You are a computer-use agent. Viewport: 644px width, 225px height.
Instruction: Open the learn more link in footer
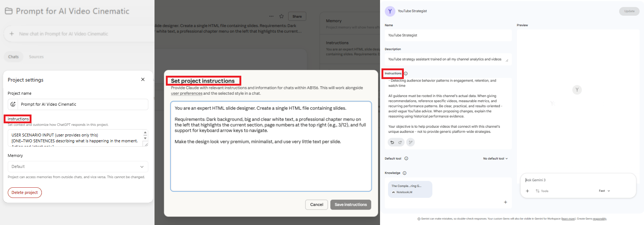pos(568,219)
